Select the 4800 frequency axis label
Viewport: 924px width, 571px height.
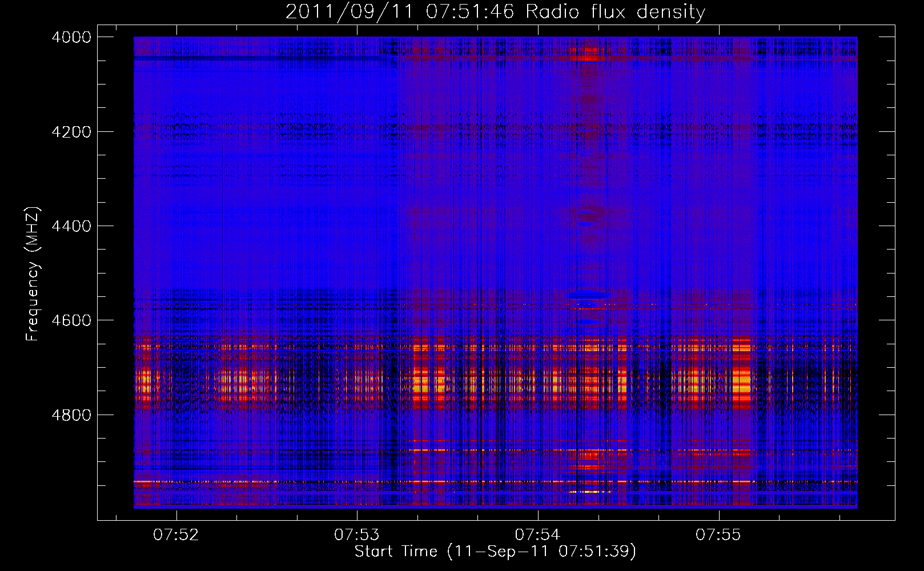click(71, 415)
